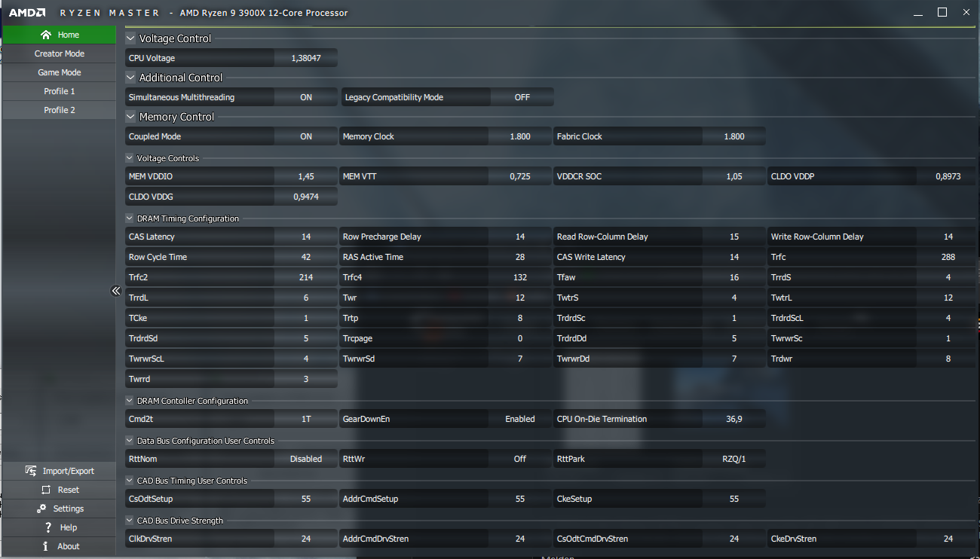Screen dimensions: 980x559
Task: Click the Reset icon in the sidebar
Action: 46,490
